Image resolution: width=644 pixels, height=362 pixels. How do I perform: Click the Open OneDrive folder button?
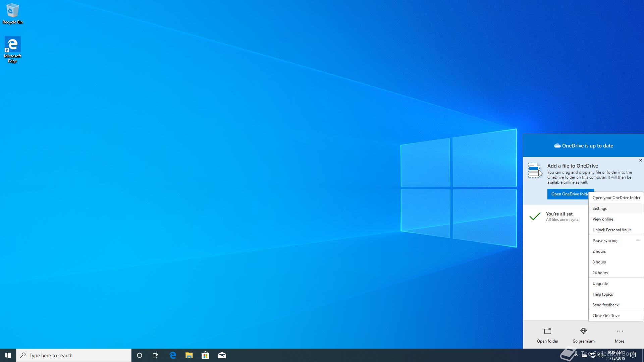tap(568, 194)
